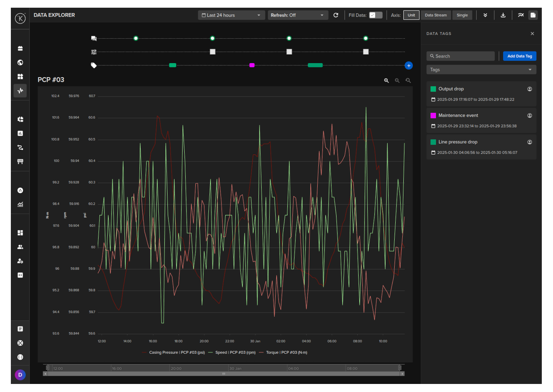Switch axis mode to Data Stream
Image resolution: width=553 pixels, height=392 pixels.
435,15
